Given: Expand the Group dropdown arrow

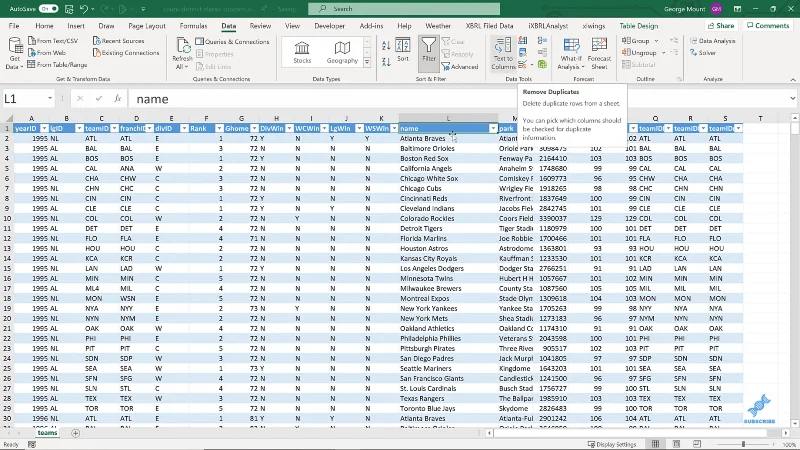Looking at the screenshot, I should (x=656, y=41).
